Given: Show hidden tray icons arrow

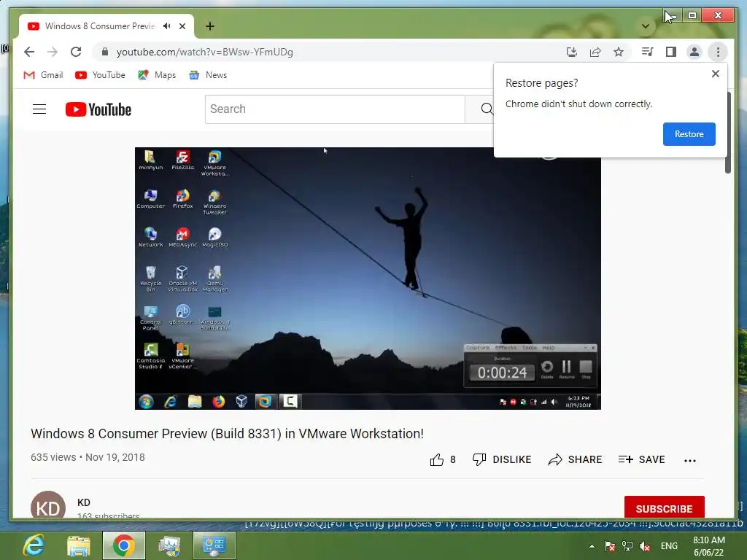Looking at the screenshot, I should tap(592, 546).
